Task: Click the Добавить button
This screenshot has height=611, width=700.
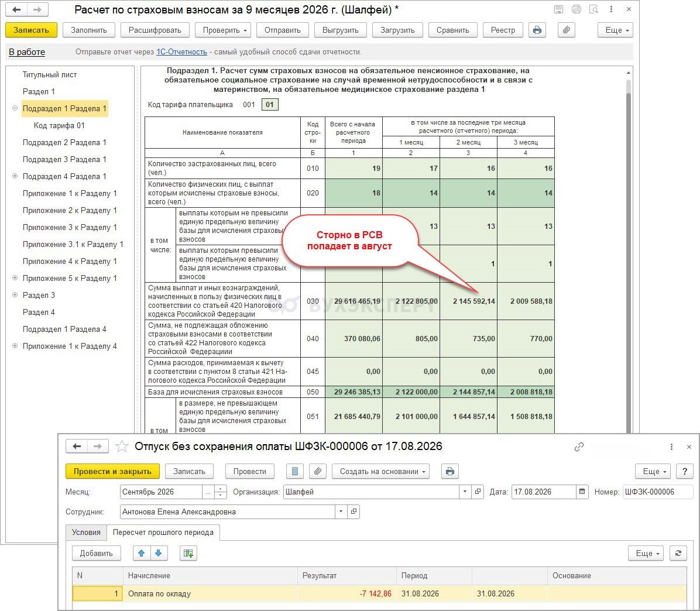Action: [x=96, y=554]
